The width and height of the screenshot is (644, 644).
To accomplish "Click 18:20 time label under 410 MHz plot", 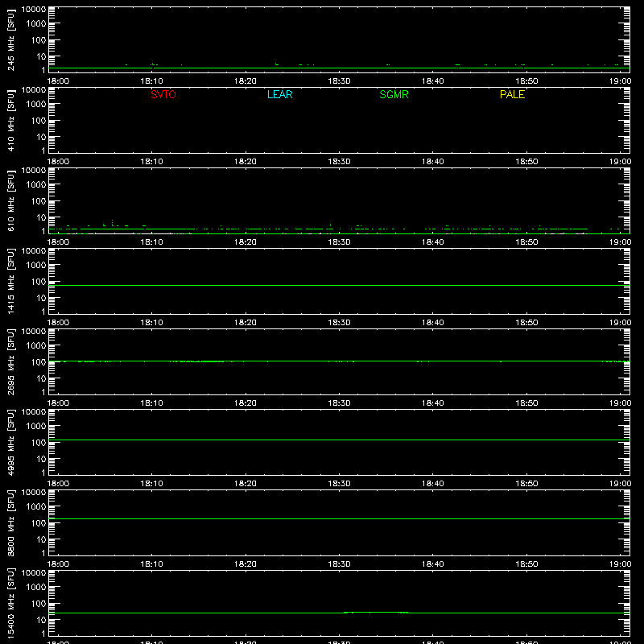I will [246, 162].
